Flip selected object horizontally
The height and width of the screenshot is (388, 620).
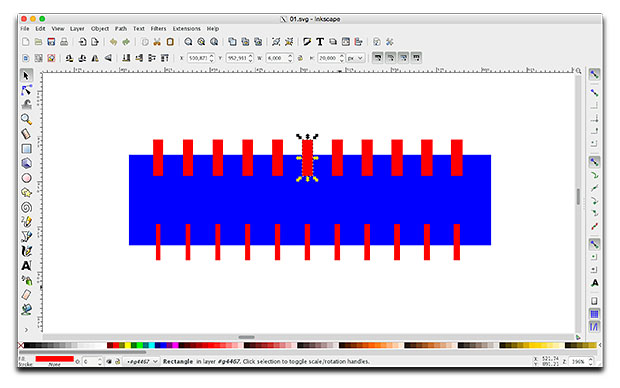[95, 58]
